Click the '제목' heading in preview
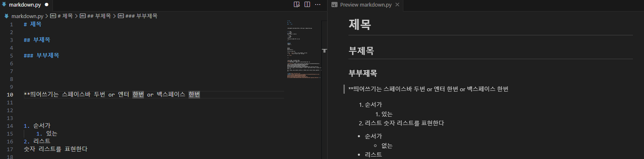644x159 pixels. [360, 25]
